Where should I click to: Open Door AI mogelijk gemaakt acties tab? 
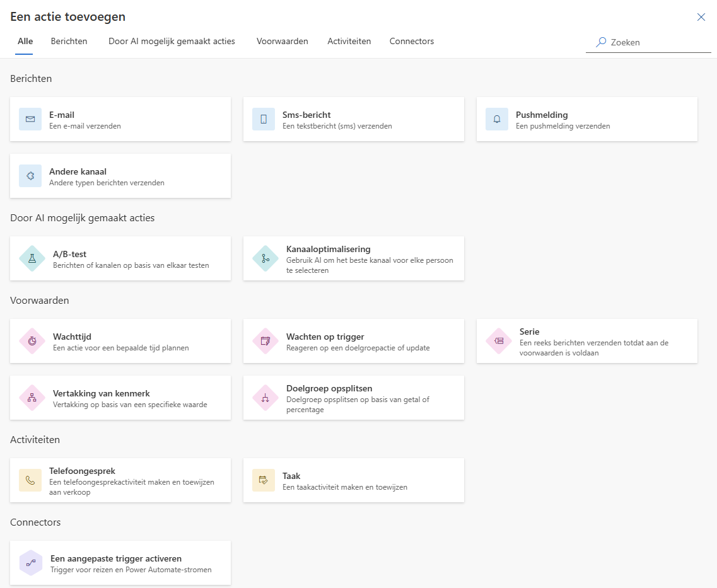[172, 42]
